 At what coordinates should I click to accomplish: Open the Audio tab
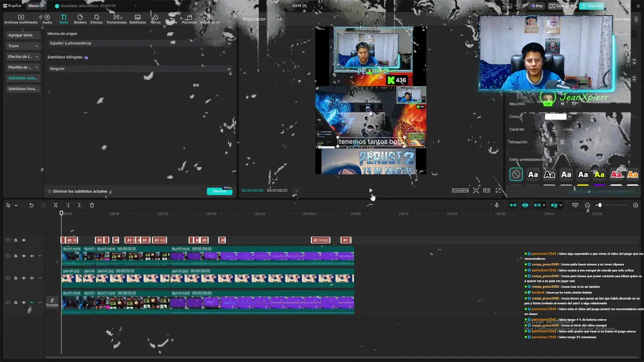[x=47, y=19]
